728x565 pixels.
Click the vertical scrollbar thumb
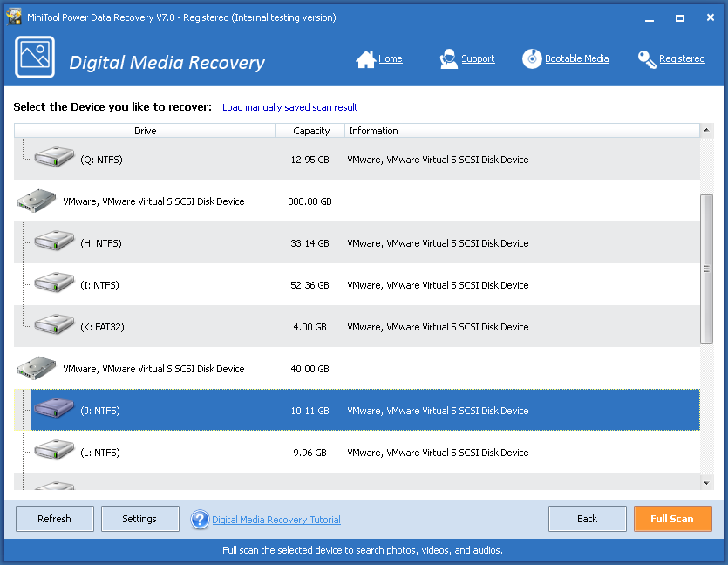click(706, 269)
